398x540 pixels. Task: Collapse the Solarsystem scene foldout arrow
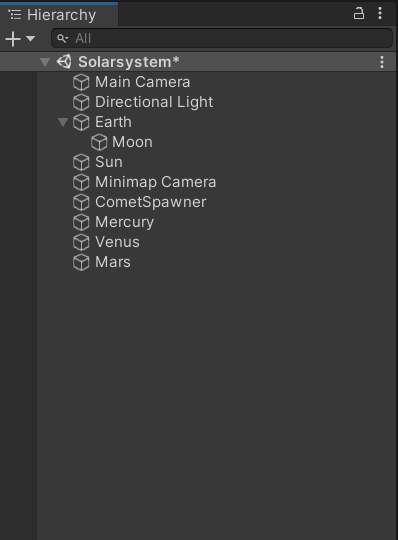(45, 62)
